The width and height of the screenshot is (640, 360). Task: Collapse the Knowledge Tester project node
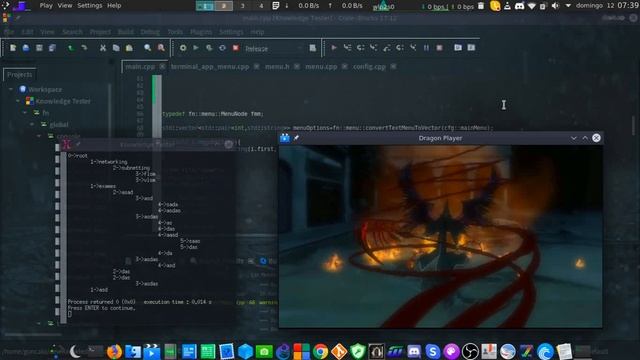[18, 101]
